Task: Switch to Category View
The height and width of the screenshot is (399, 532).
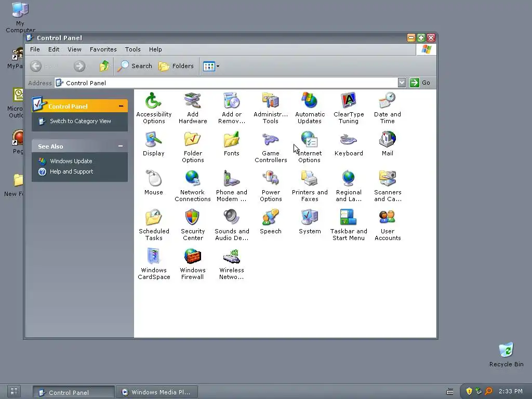Action: [x=81, y=121]
